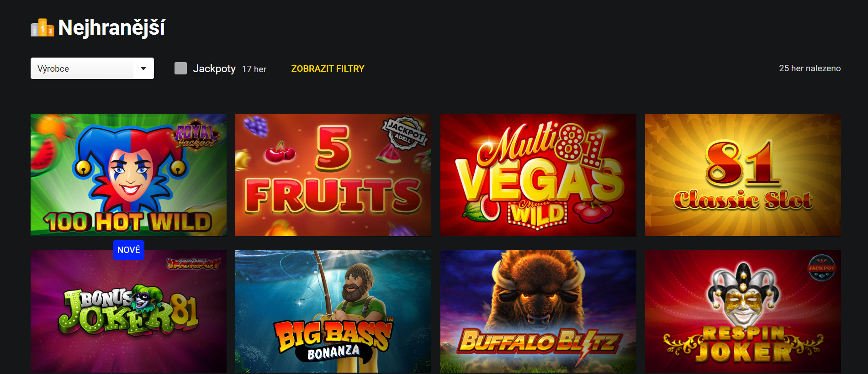Open the Big Bass Bonanza game
Screen dimensions: 868x374
pos(333,311)
